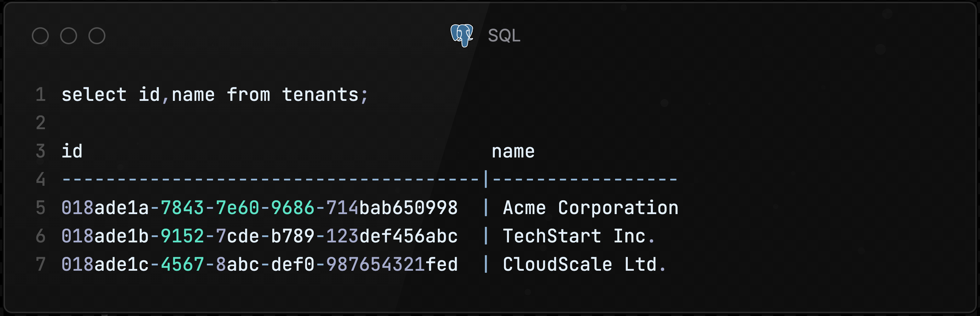The image size is (980, 316).
Task: Click the 'tenants' table name
Action: tap(320, 95)
